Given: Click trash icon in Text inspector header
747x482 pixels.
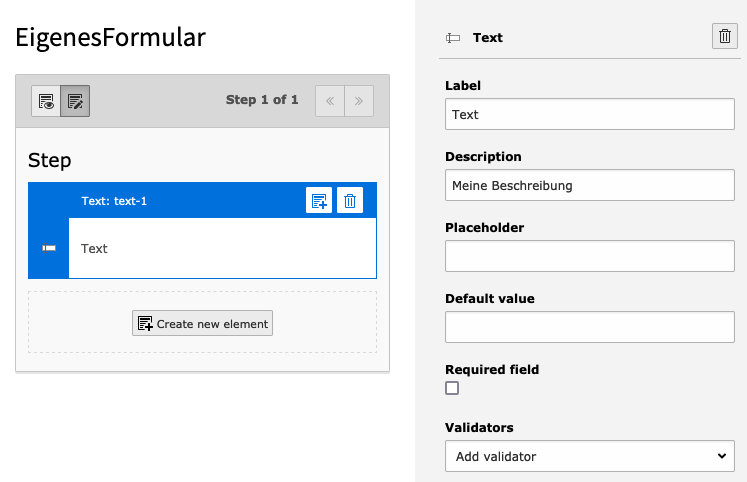Looking at the screenshot, I should point(725,36).
